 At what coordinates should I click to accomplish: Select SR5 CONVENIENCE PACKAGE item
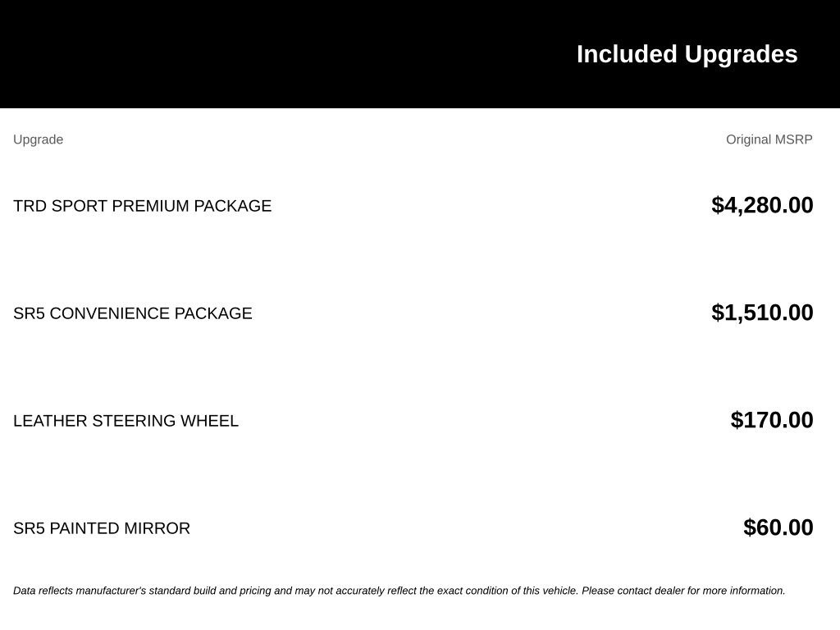click(132, 313)
